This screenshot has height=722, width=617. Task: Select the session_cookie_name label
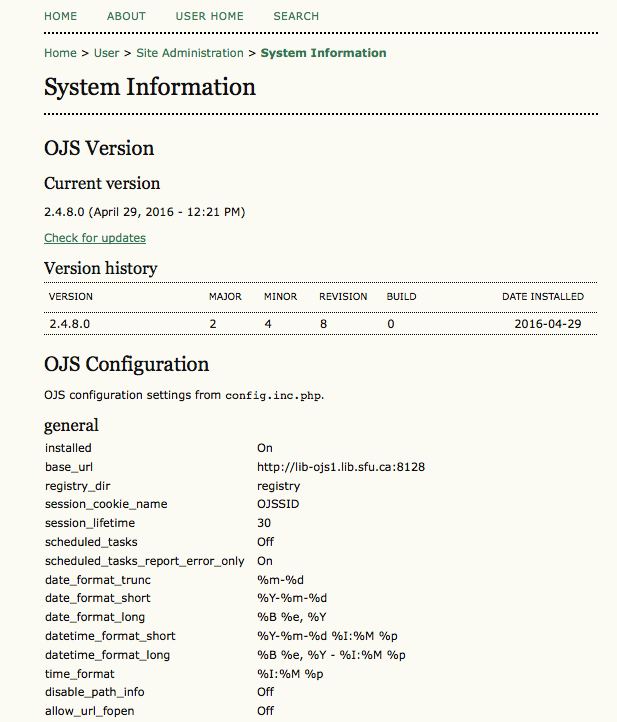(106, 504)
